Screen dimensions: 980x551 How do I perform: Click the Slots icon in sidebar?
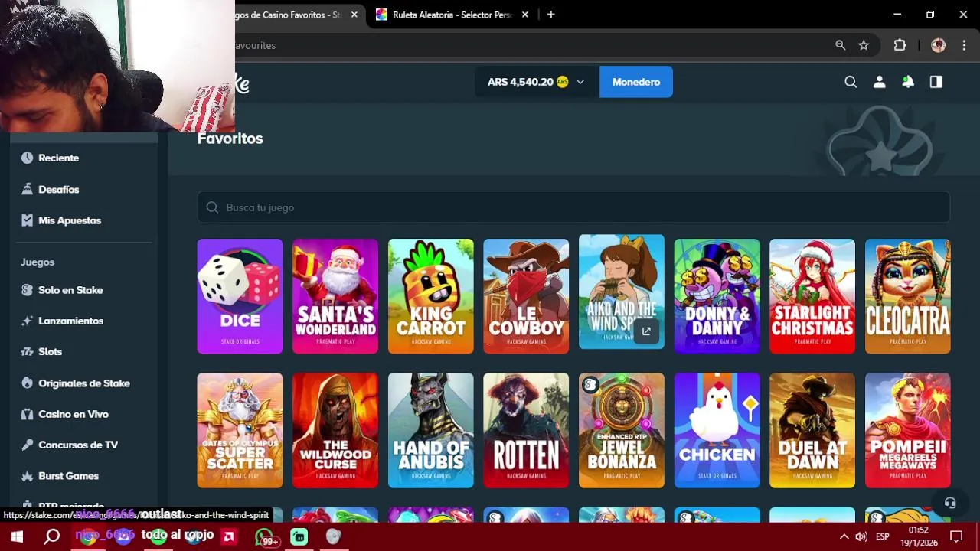coord(28,351)
